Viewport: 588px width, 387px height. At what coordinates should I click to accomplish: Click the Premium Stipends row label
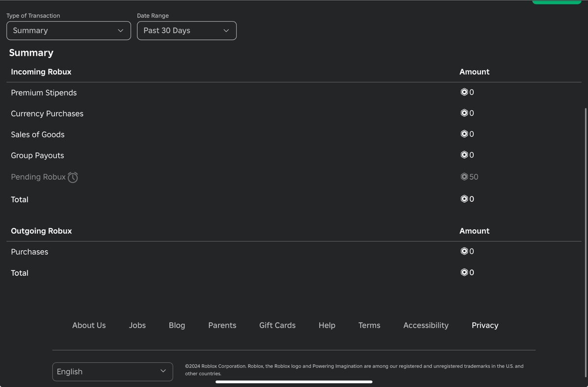tap(44, 93)
